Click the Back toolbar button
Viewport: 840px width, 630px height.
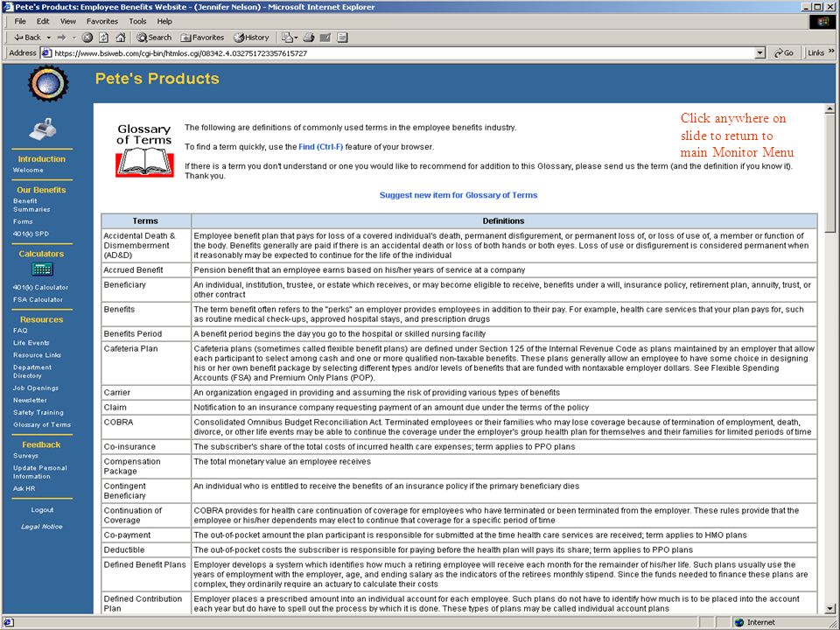(x=27, y=38)
